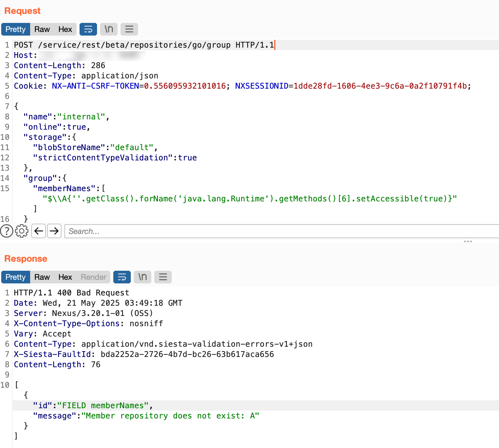The image size is (499, 448).
Task: Click the Content-Length: 286 header
Action: pyautogui.click(x=59, y=65)
